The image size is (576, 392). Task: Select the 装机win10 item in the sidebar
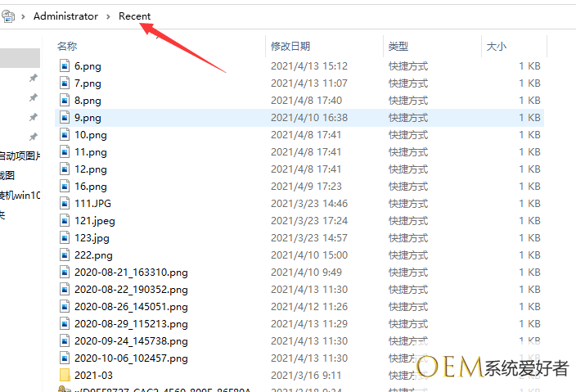pos(19,195)
